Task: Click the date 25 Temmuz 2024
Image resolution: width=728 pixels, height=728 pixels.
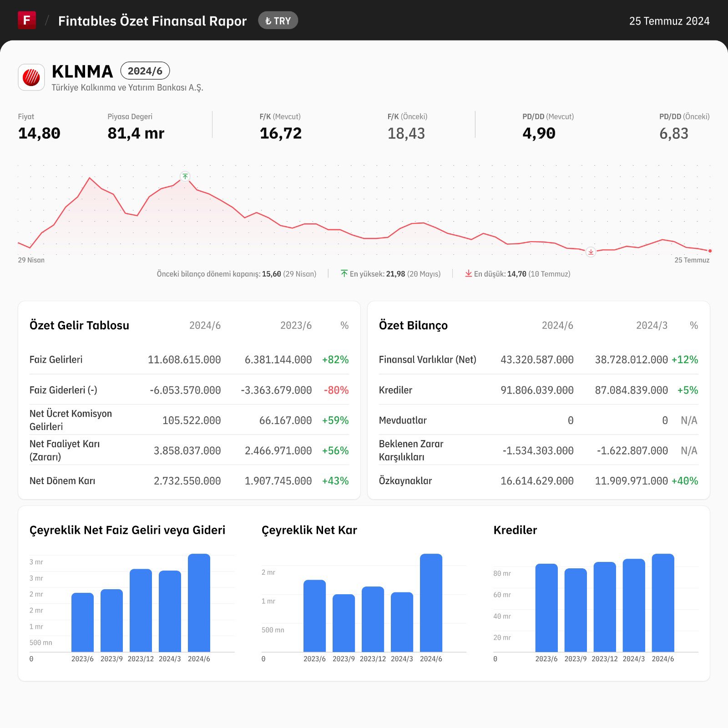Action: [x=669, y=21]
